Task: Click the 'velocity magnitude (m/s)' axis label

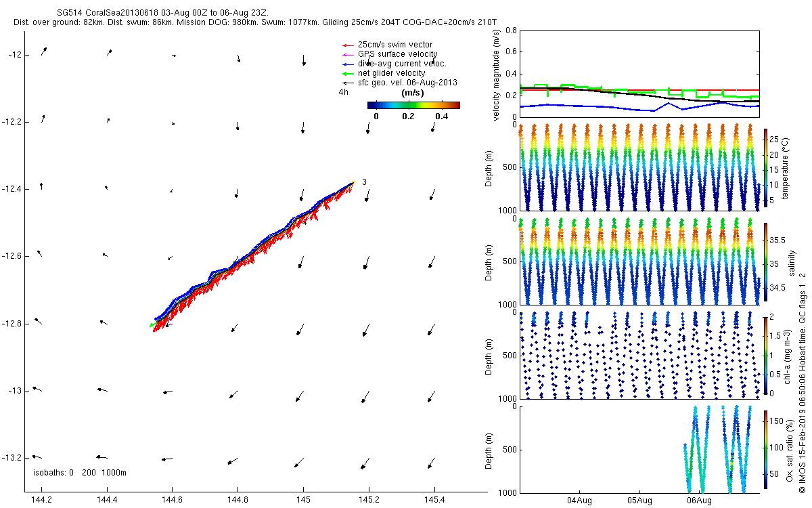Action: point(497,74)
